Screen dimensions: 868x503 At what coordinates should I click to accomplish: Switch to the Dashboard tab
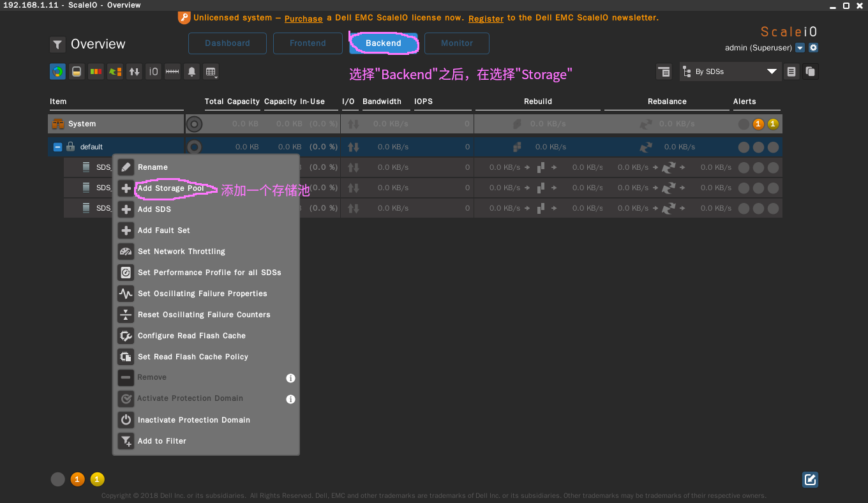pos(227,43)
